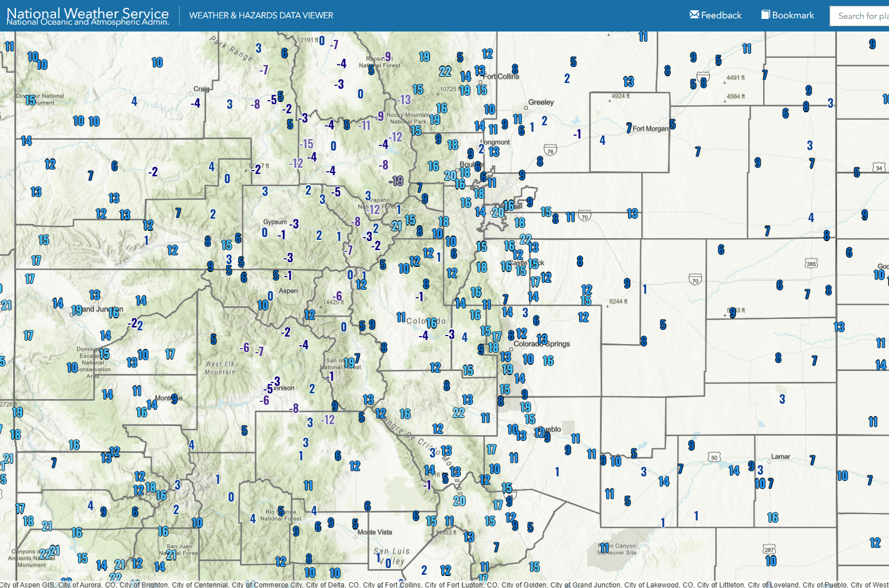Click the Search for places input field
Screen dimensions: 889x588
(x=862, y=16)
